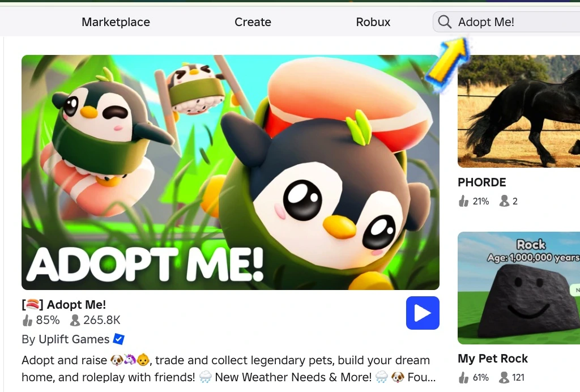Open the Adopt Me! large banner thumbnail
The height and width of the screenshot is (392, 580).
(x=231, y=172)
